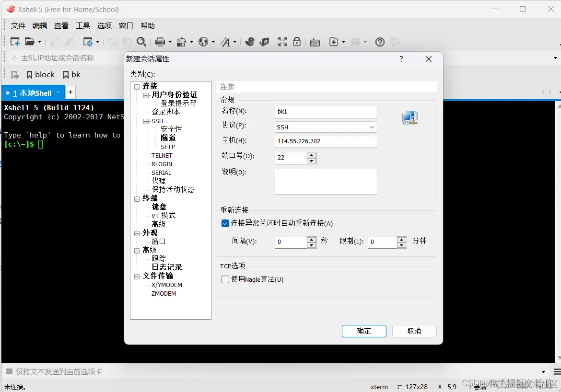Screen dimensions: 561x392
Task: Click the 主机 field with 114.55.226.202
Action: point(326,141)
